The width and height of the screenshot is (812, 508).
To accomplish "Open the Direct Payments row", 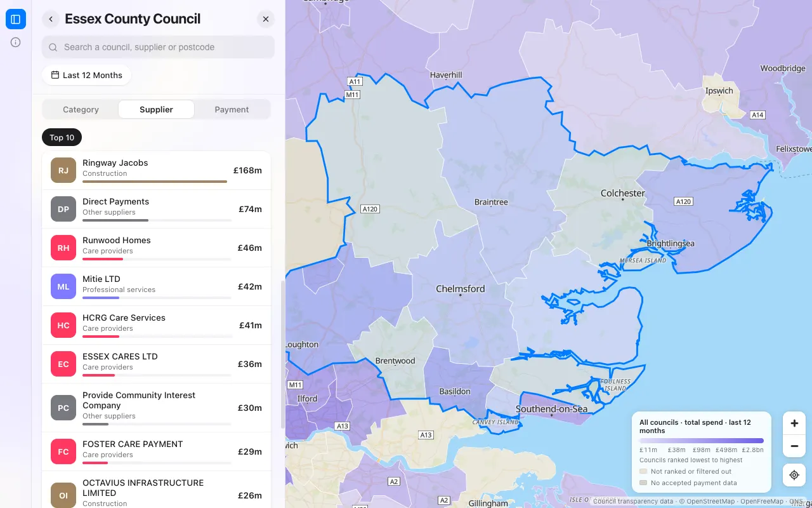I will 156,209.
